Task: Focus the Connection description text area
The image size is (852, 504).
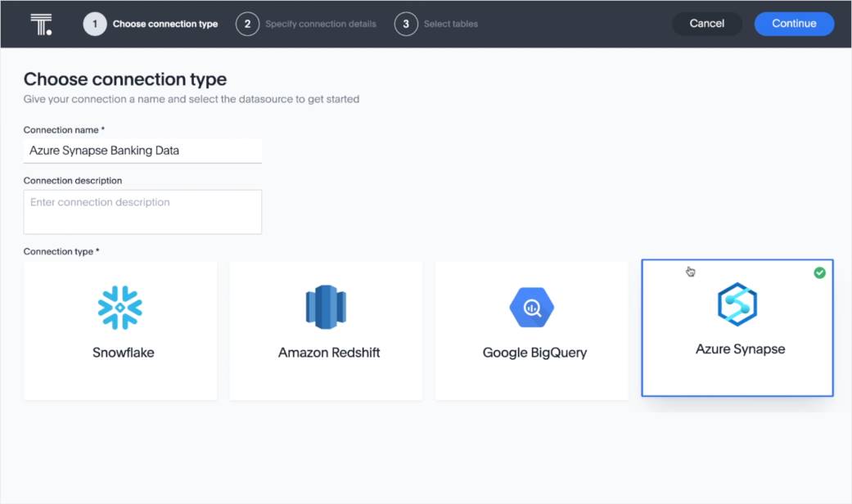Action: [x=142, y=212]
